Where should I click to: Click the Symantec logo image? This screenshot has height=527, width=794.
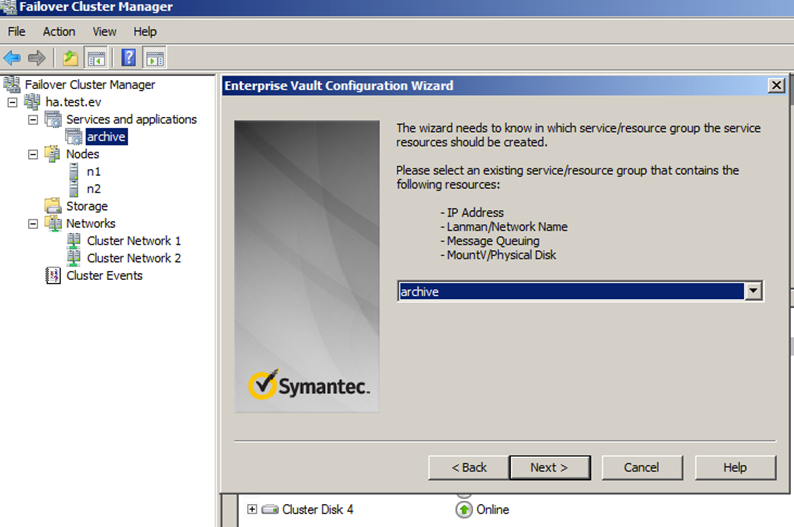pos(309,385)
